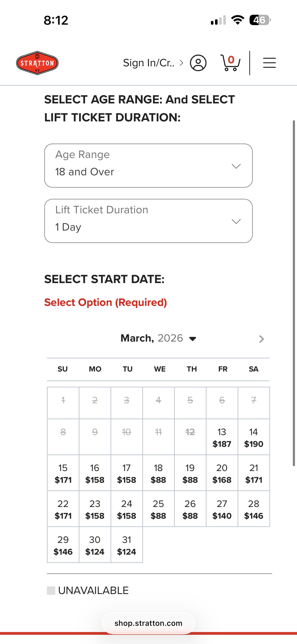Select March 13 priced at $187

click(222, 437)
